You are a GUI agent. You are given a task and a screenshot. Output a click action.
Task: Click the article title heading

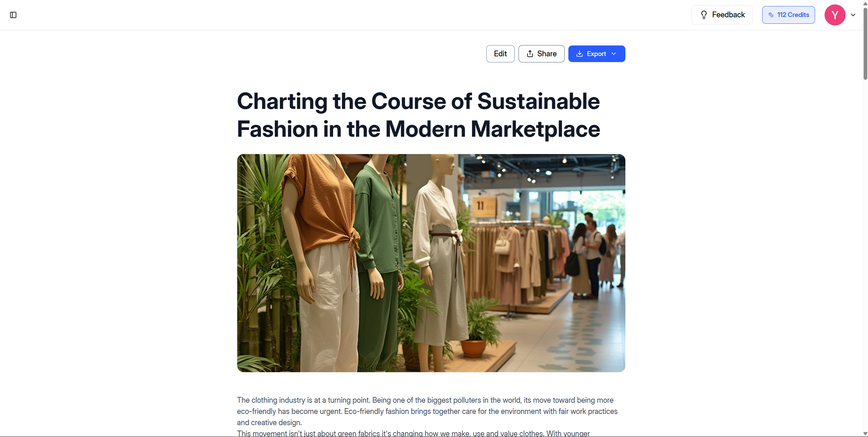[418, 115]
